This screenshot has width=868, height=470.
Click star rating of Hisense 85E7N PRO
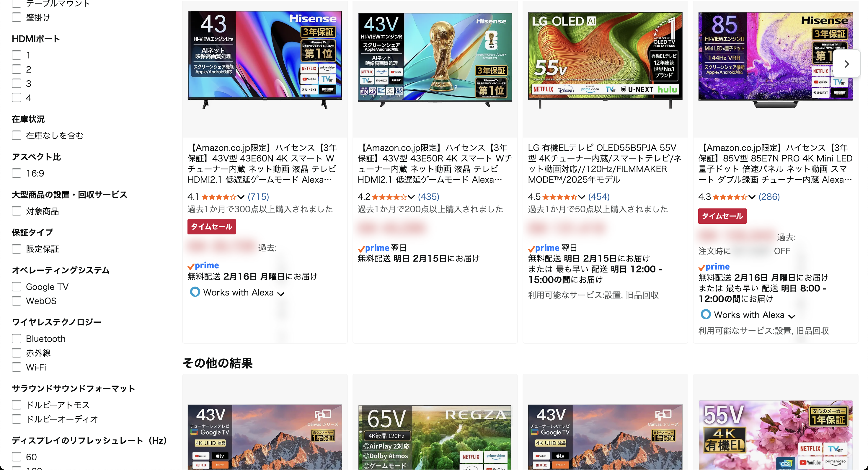730,197
